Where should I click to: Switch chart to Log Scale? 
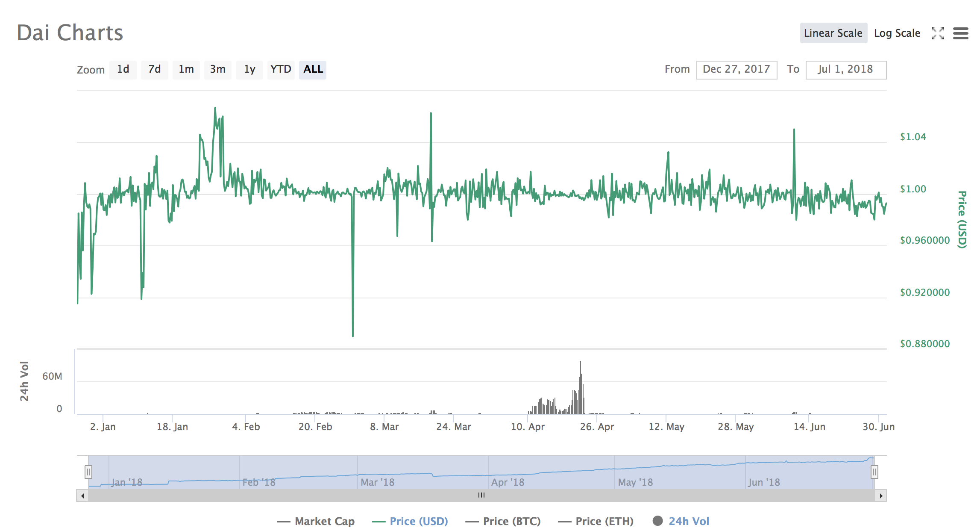pyautogui.click(x=897, y=33)
